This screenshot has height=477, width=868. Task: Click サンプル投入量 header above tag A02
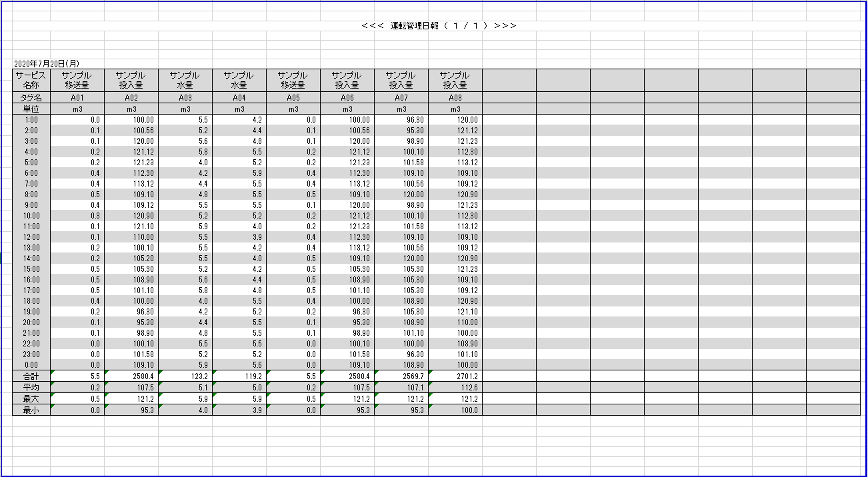(x=131, y=80)
